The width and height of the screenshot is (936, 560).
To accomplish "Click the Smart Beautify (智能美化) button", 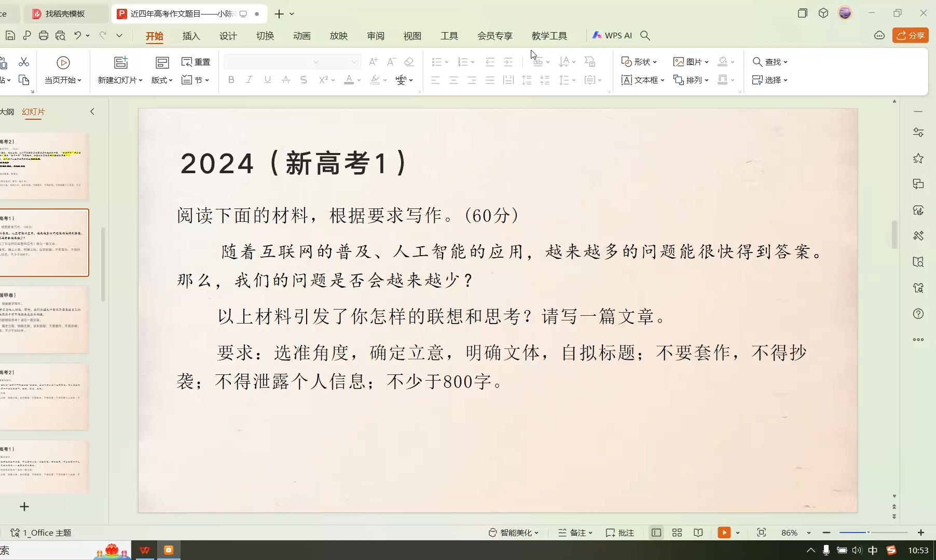I will tap(514, 533).
